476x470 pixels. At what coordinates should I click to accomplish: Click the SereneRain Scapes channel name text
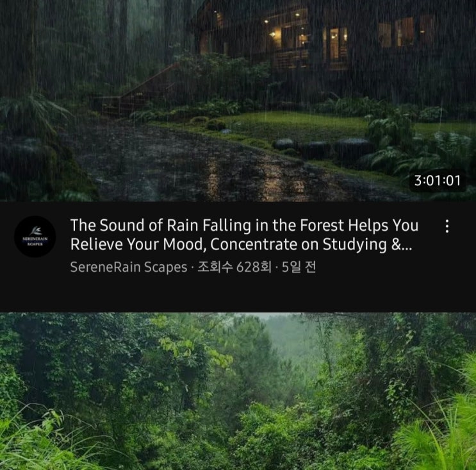(x=129, y=267)
